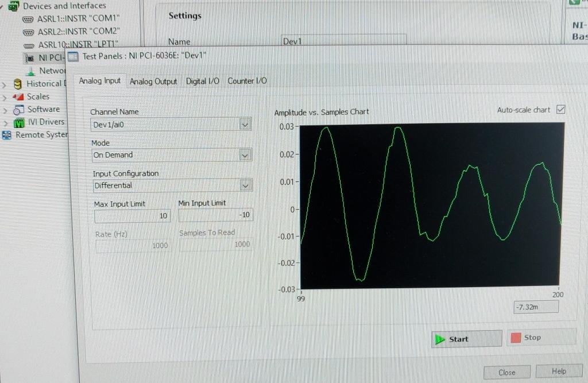
Task: Click the Close button in Test Panels
Action: (x=507, y=373)
